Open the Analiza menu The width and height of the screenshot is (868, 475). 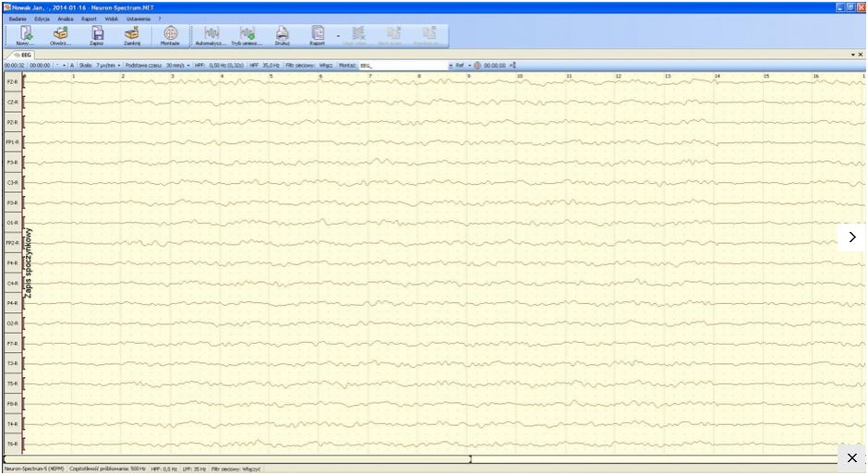65,18
